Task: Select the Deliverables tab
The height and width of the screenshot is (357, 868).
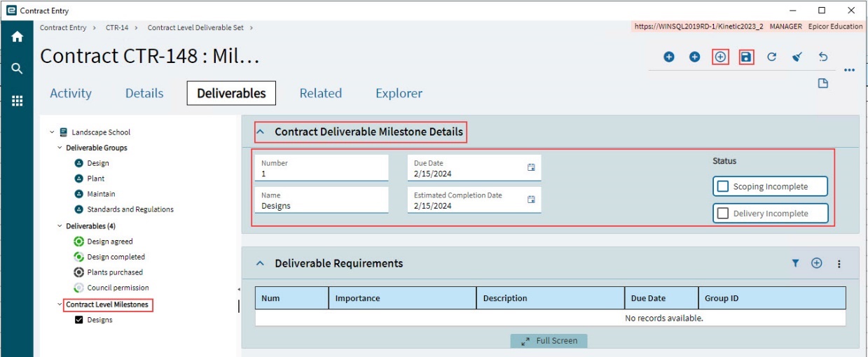Action: pyautogui.click(x=231, y=93)
